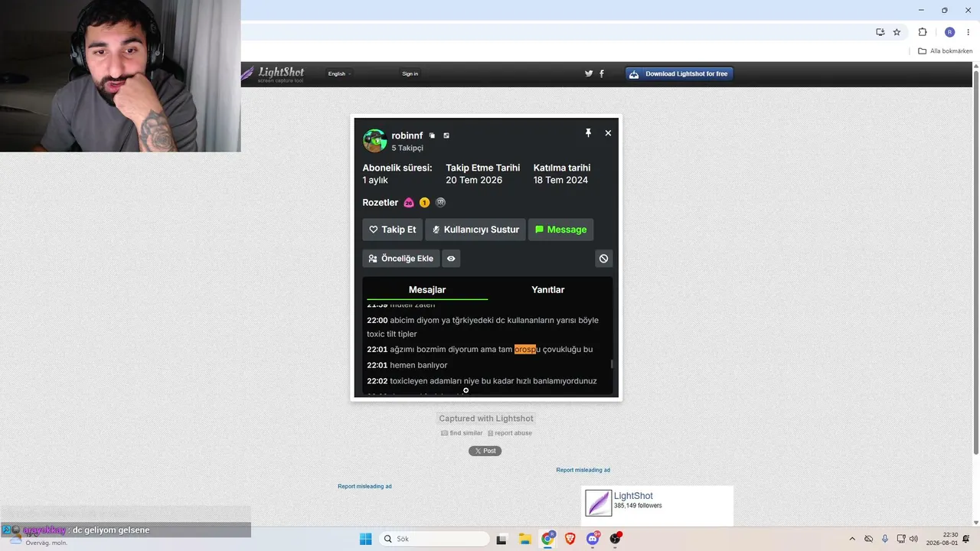Bookmark this page with the star icon
Screen dimensions: 980x551
click(x=897, y=32)
